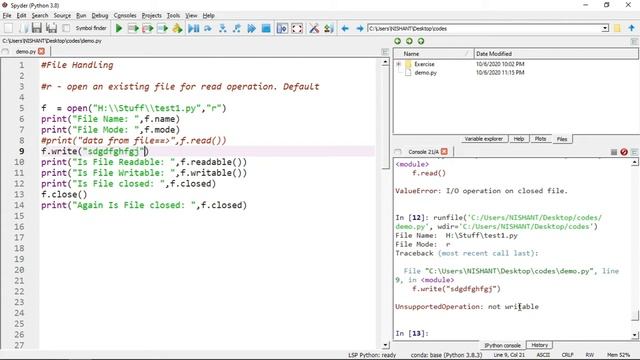This screenshot has height=360, width=640.
Task: Go back to previous cursor position
Action: point(345,29)
